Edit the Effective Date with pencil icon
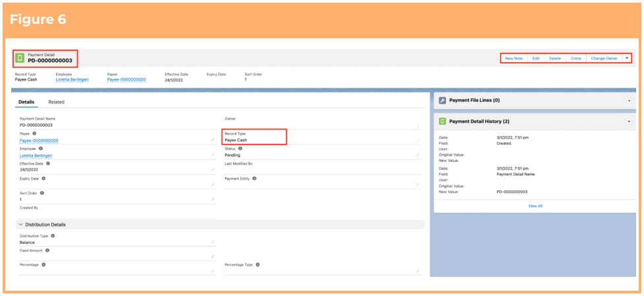This screenshot has width=644, height=296. [212, 169]
